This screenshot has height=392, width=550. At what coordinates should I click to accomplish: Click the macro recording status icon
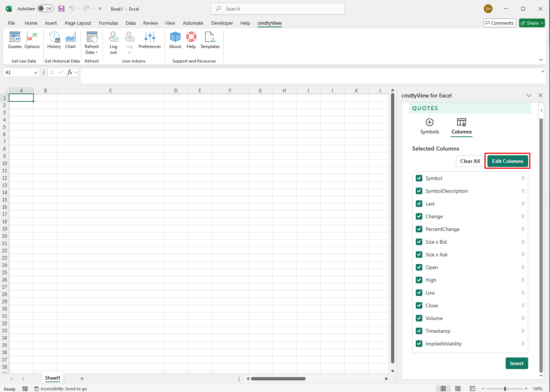(25, 389)
